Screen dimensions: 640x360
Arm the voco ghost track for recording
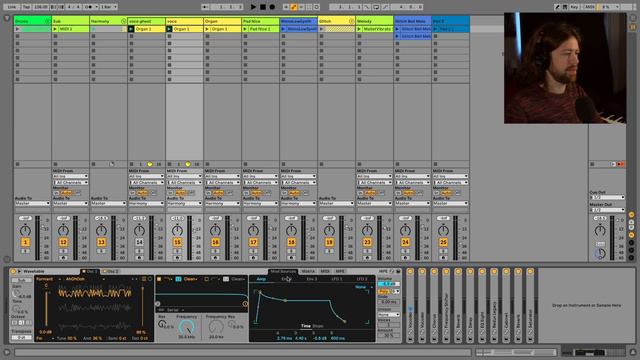pos(139,258)
